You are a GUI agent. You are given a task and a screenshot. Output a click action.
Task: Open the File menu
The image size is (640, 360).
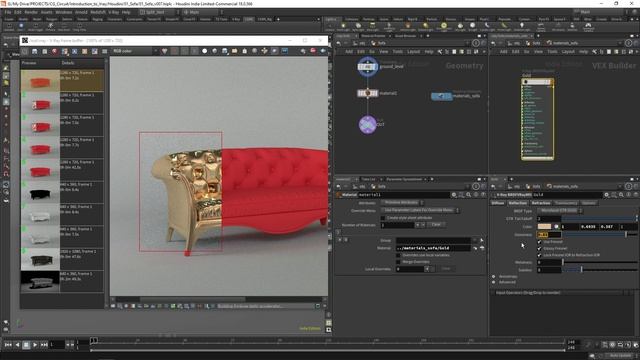click(x=8, y=12)
